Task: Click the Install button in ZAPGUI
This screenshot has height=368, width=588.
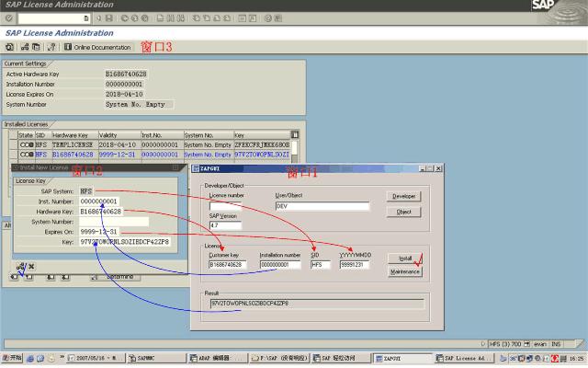Action: (404, 259)
